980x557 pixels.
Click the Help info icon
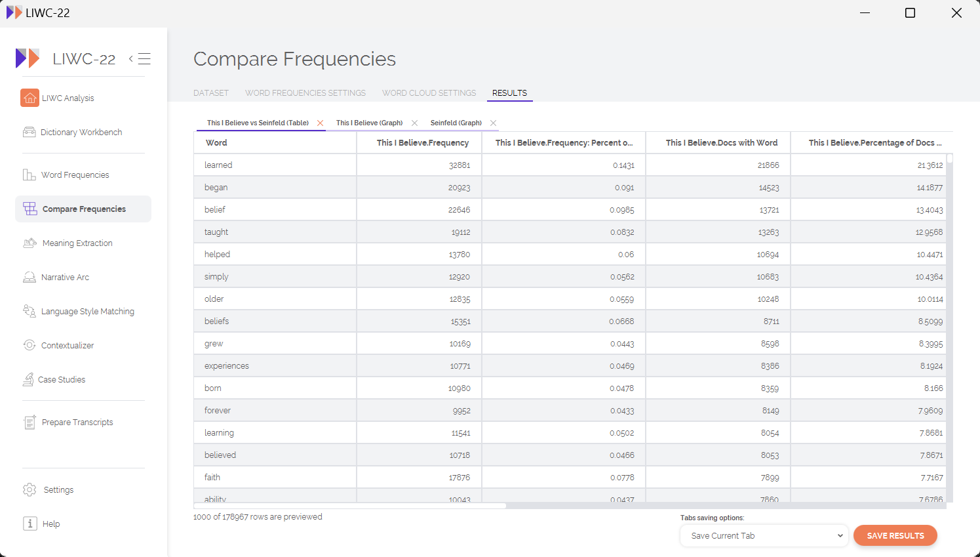(x=30, y=524)
